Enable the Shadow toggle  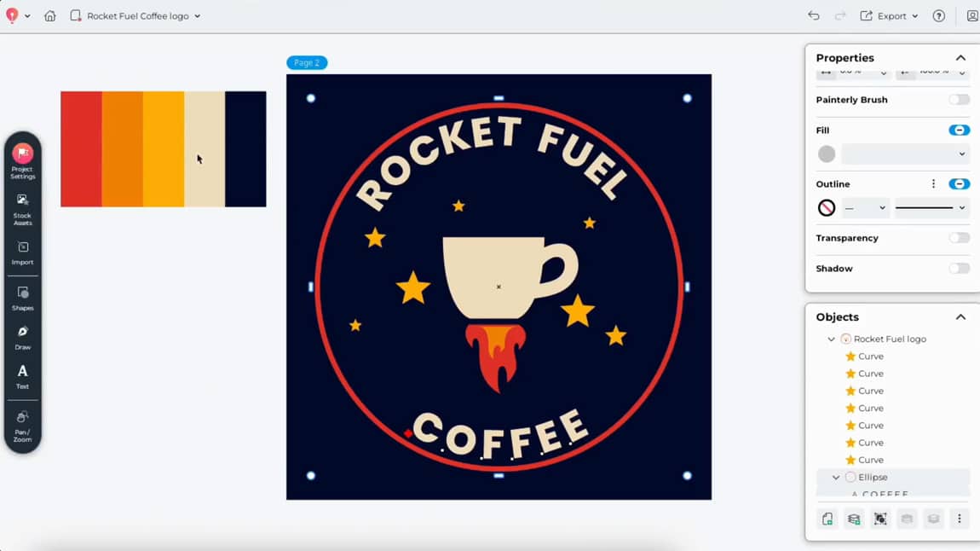point(960,269)
